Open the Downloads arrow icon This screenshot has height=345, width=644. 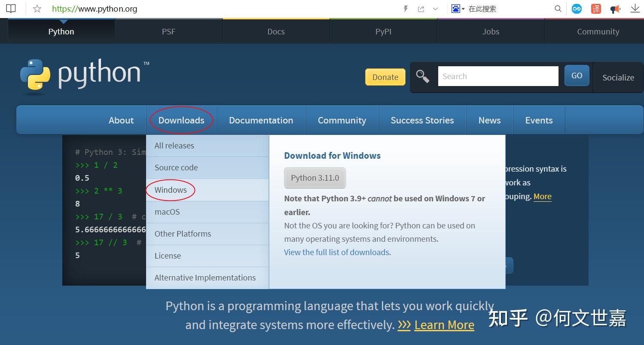coord(635,8)
